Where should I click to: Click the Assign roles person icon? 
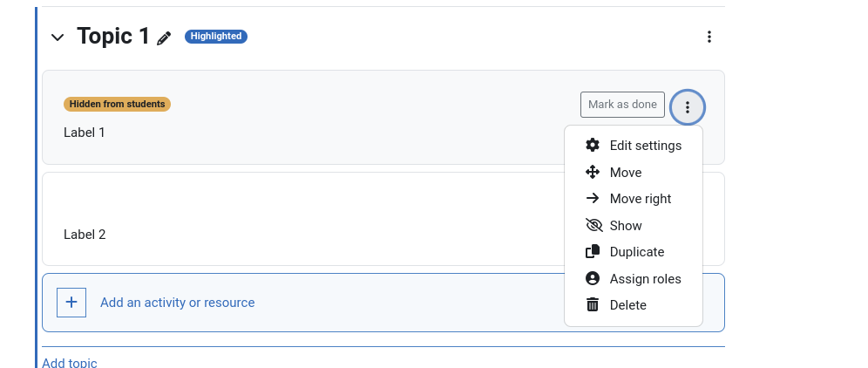tap(593, 278)
